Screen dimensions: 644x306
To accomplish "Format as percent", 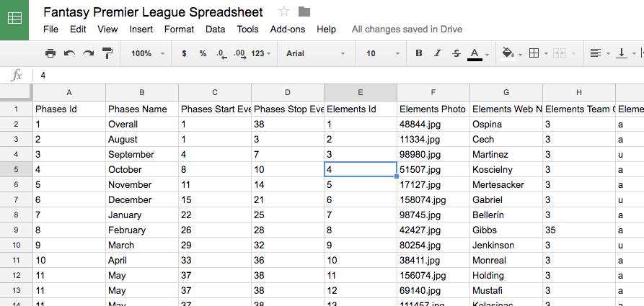I will (203, 53).
